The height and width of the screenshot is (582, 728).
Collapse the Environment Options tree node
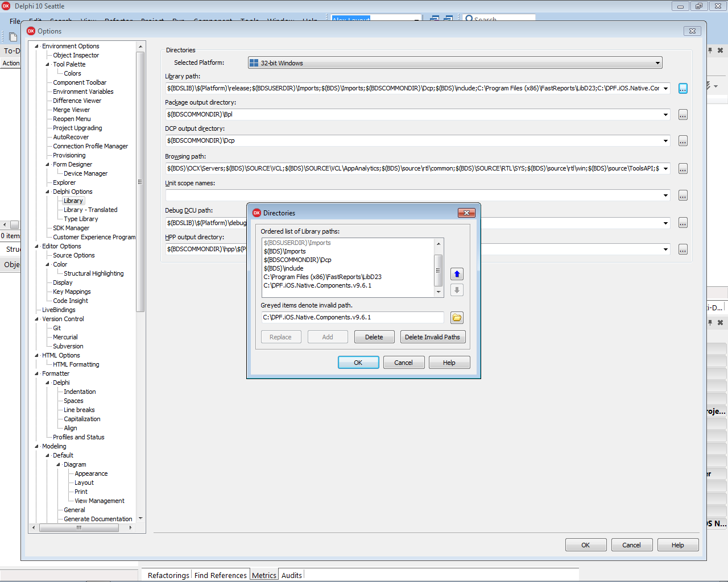[x=37, y=47]
